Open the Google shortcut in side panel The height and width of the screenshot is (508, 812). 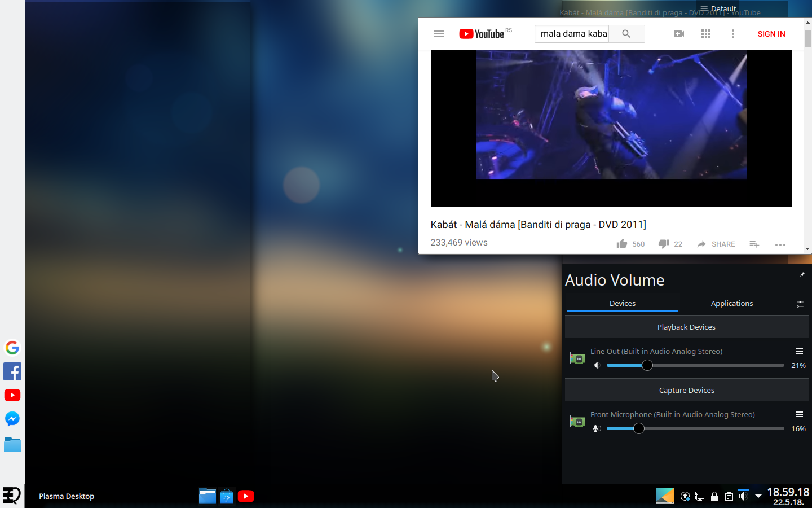[12, 347]
